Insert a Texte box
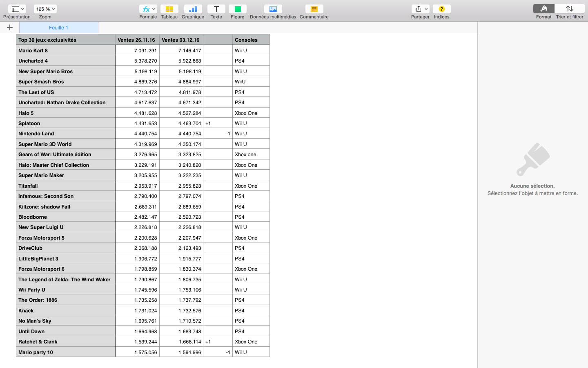The height and width of the screenshot is (368, 588). pos(216,9)
